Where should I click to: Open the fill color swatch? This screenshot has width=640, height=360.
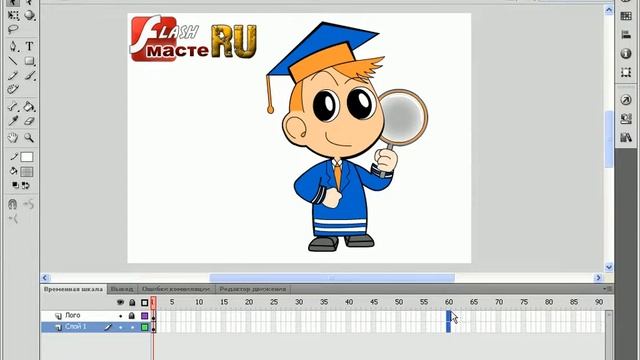click(27, 172)
